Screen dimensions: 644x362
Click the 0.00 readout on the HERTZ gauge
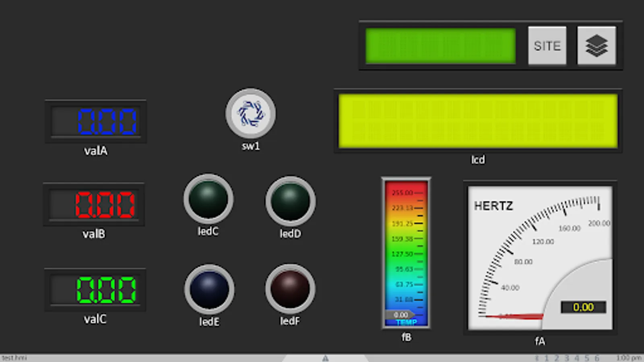pyautogui.click(x=583, y=307)
